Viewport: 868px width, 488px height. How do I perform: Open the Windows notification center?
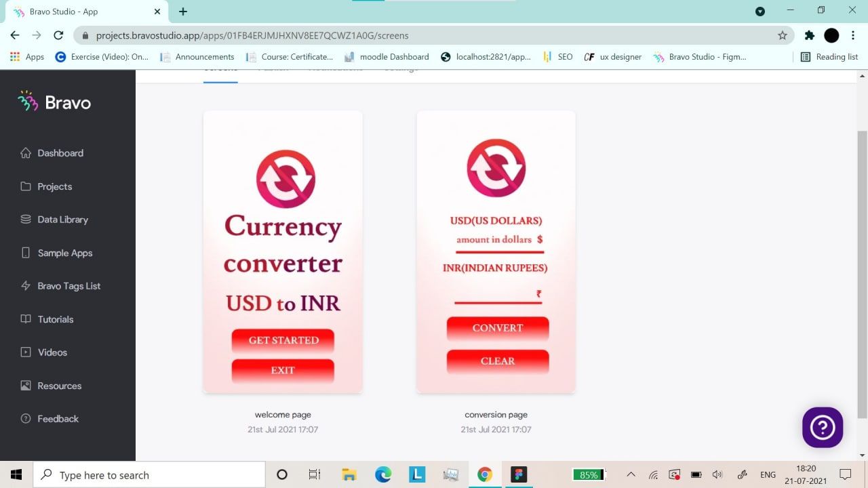coord(846,474)
